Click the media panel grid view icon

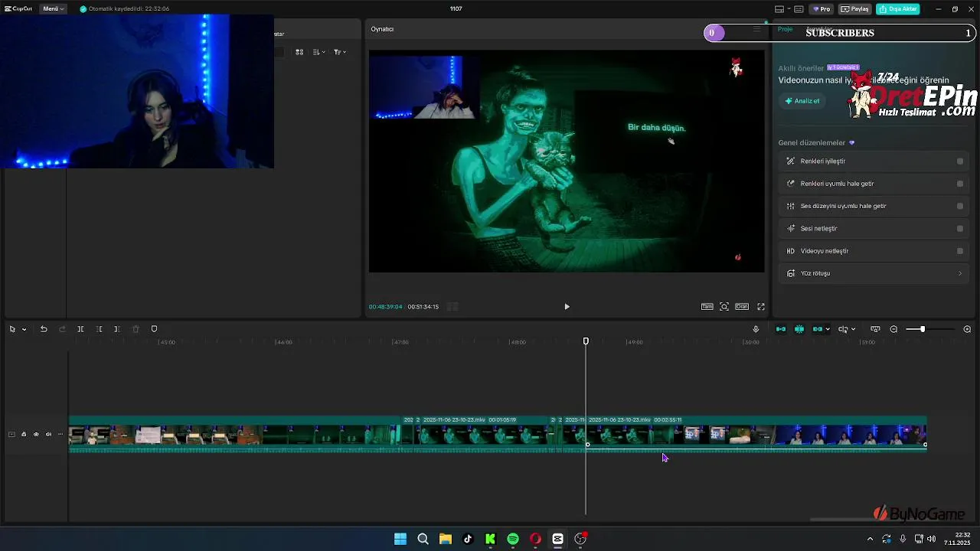299,52
